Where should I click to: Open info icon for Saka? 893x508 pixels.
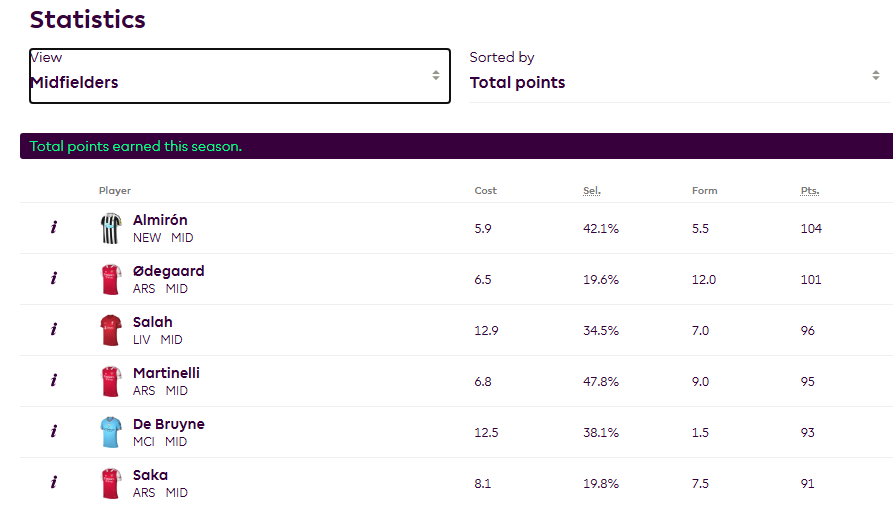[x=54, y=482]
